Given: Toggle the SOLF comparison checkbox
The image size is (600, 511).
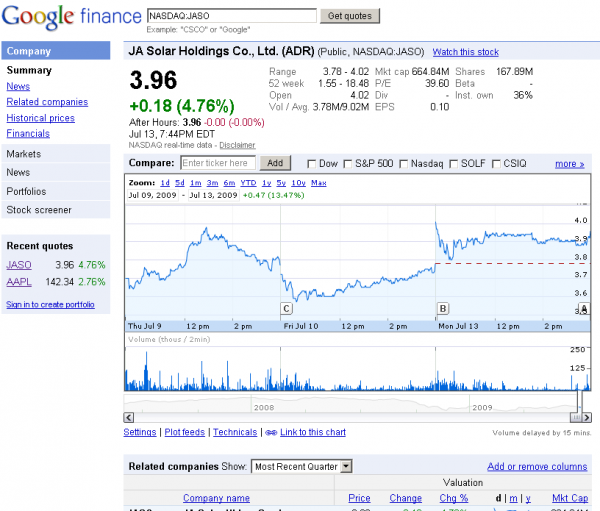Looking at the screenshot, I should [453, 164].
